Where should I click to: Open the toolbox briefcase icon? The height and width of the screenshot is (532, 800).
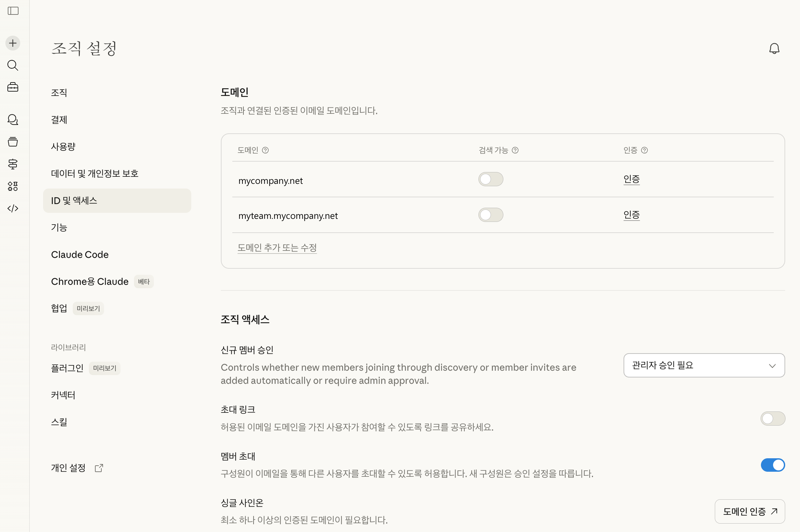tap(13, 87)
